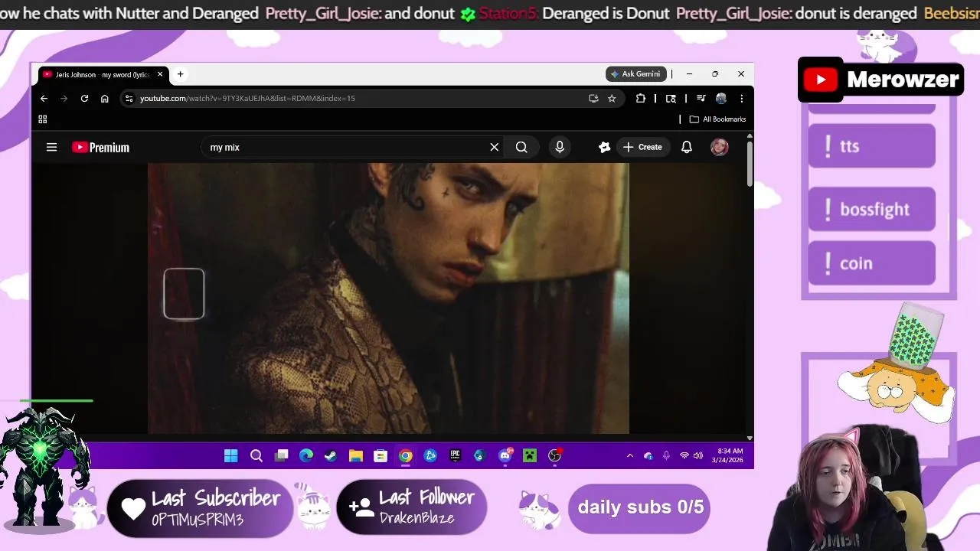Open volume speaker tray icon
The width and height of the screenshot is (980, 551).
[x=698, y=456]
